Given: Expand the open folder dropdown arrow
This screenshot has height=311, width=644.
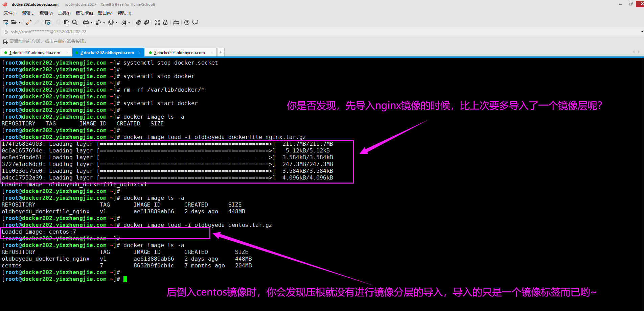Looking at the screenshot, I should coord(19,23).
